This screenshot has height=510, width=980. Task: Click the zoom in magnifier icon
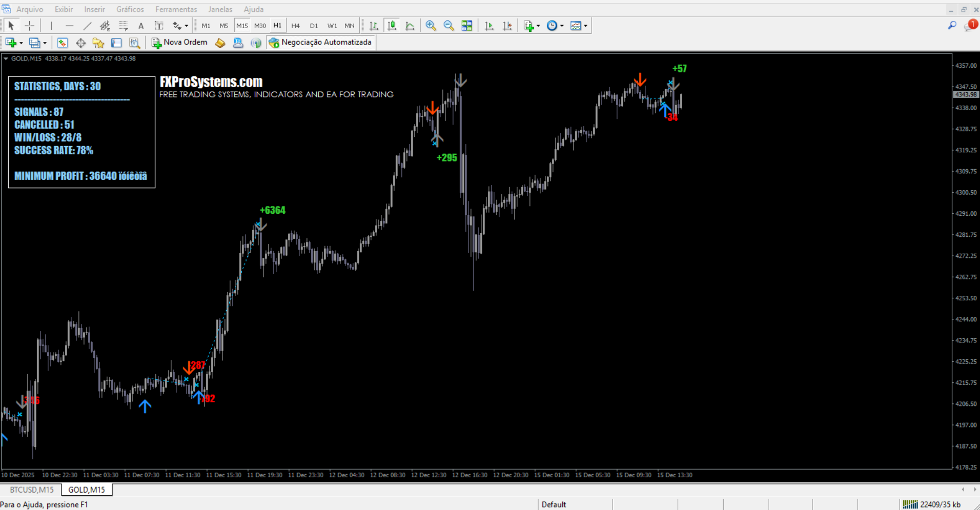click(431, 26)
